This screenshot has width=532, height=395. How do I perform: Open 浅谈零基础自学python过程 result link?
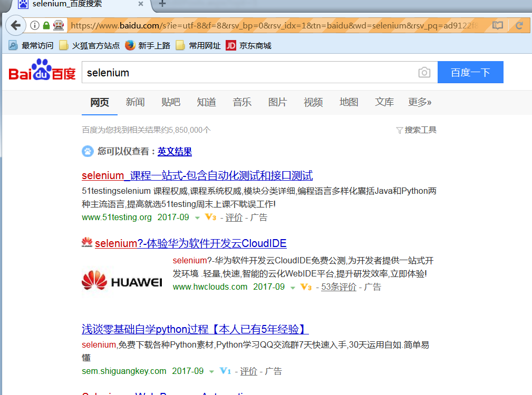pos(195,329)
